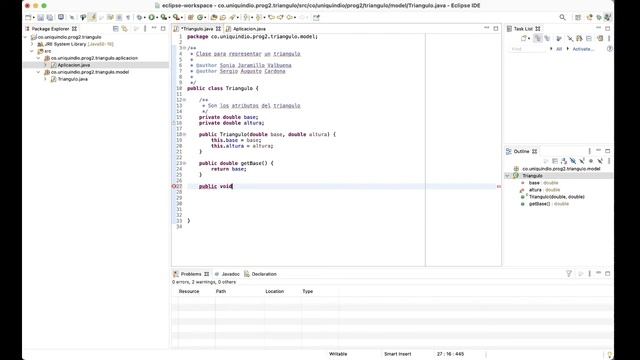Click the Save icon in main toolbar
This screenshot has width=640, height=360.
pos(41,18)
